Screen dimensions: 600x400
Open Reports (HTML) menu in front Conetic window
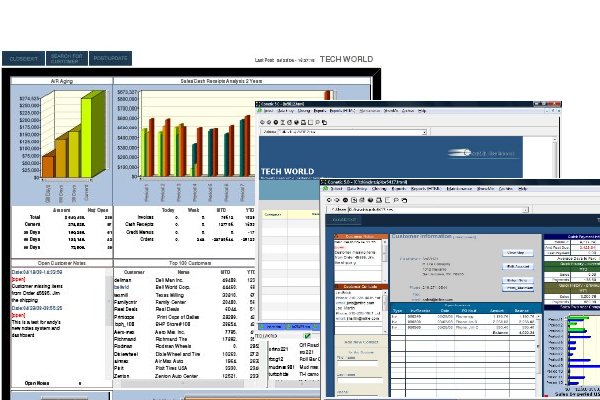[x=425, y=189]
